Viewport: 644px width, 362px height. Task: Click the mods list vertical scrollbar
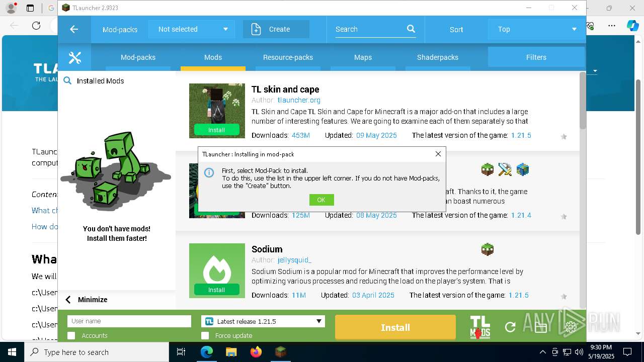coord(583,101)
